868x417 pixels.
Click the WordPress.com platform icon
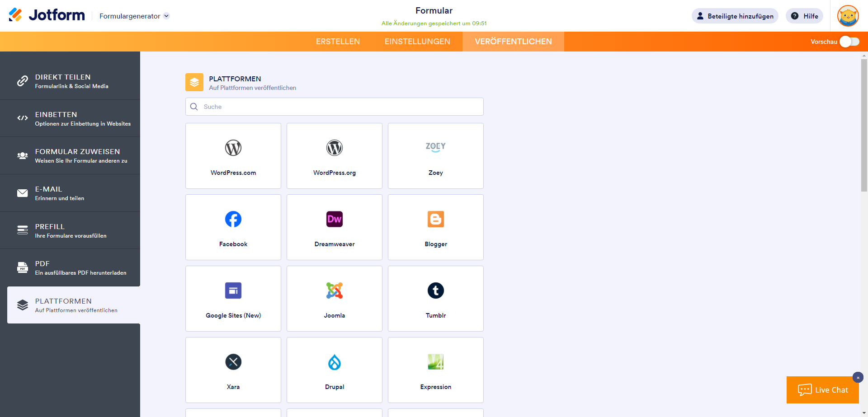point(233,148)
